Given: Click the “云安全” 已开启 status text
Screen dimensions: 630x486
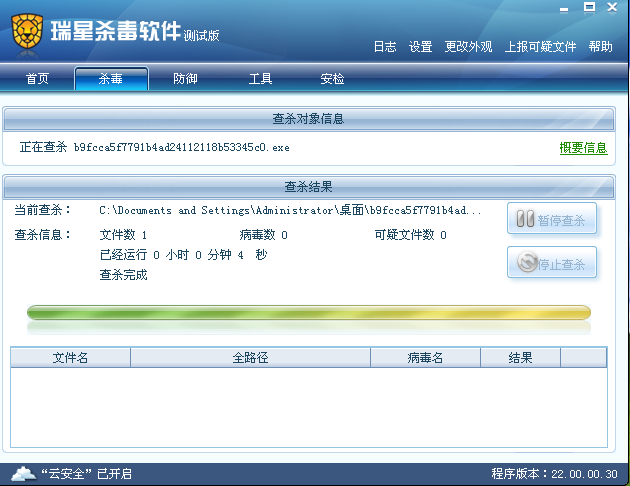Looking at the screenshot, I should coord(86,474).
